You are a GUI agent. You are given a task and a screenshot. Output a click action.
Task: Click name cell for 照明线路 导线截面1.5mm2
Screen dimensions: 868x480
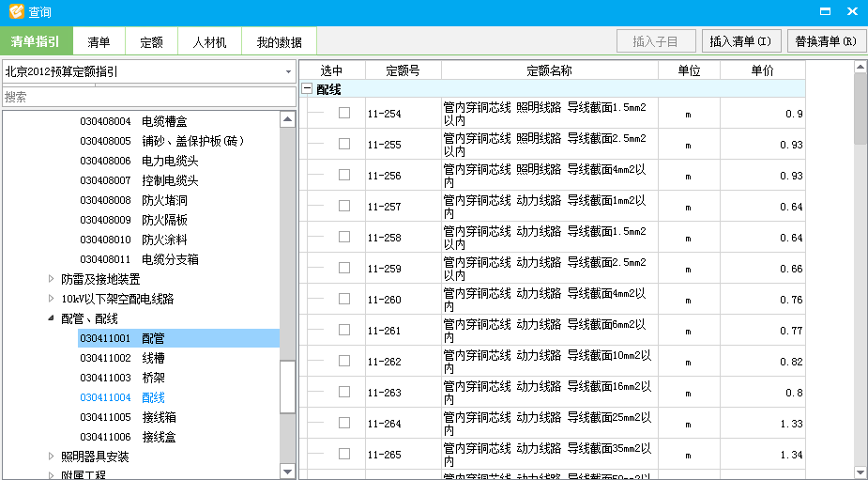[x=549, y=113]
